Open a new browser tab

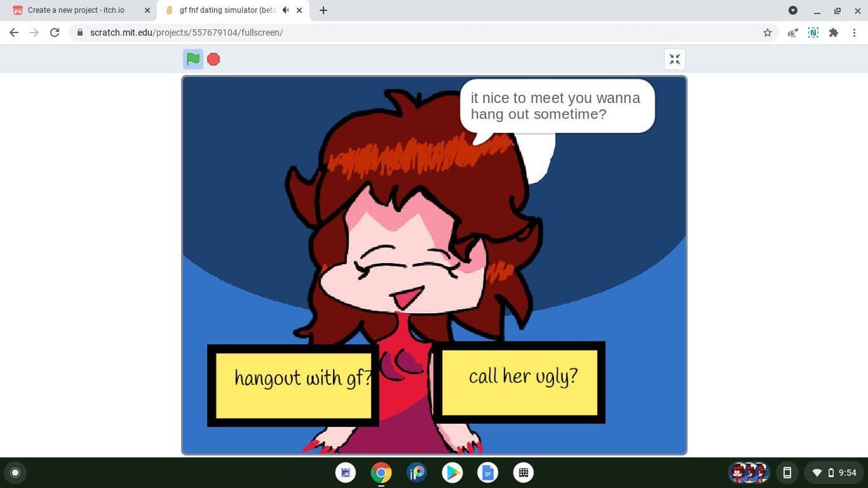point(323,10)
